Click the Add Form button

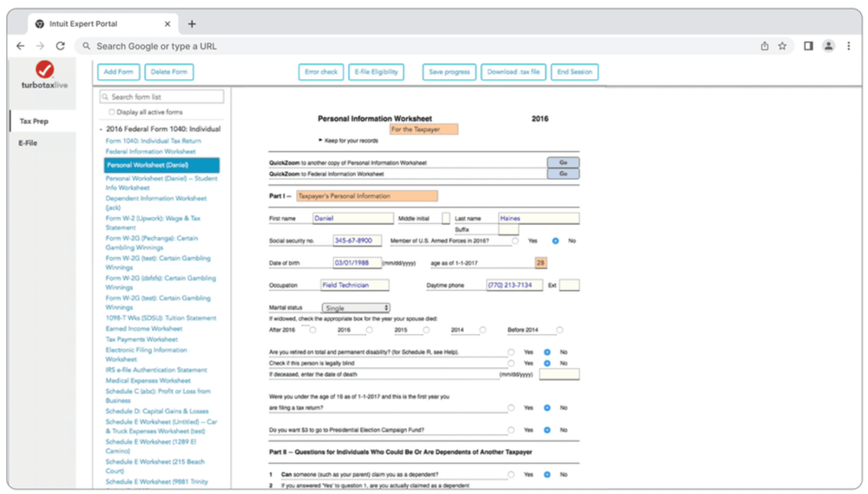click(118, 72)
